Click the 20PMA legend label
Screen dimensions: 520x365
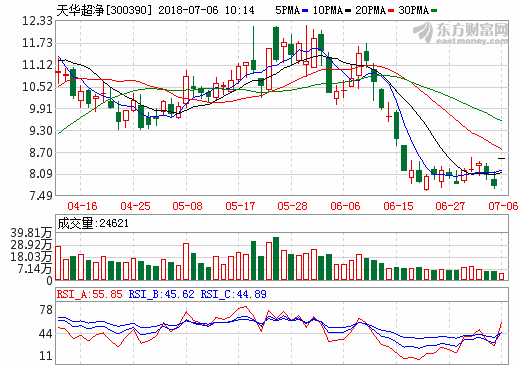click(x=371, y=10)
